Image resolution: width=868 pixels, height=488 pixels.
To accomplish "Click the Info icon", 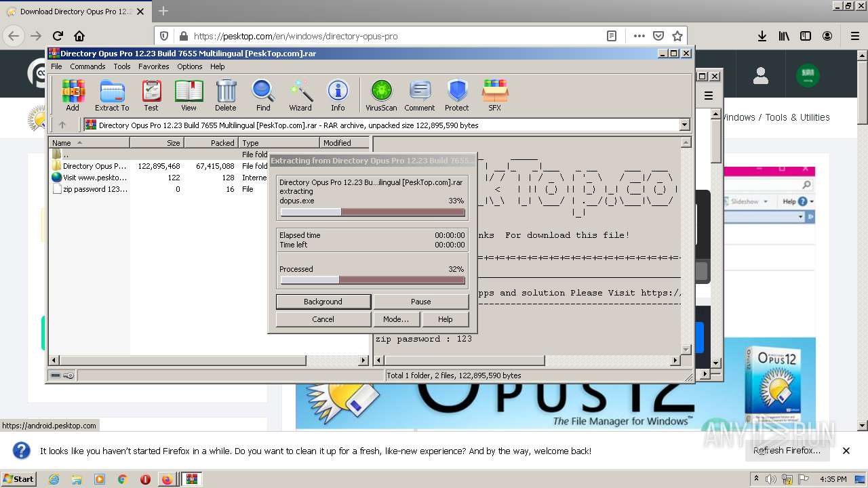I will 338,96.
